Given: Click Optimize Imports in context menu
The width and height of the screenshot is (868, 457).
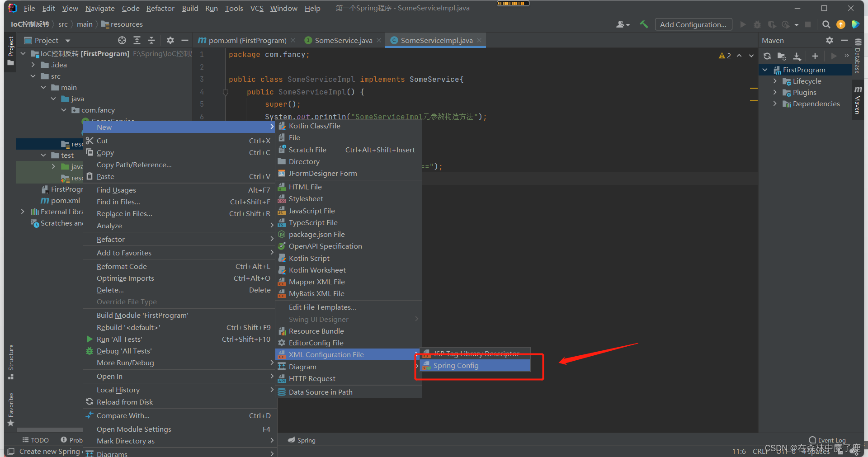Looking at the screenshot, I should (x=179, y=278).
